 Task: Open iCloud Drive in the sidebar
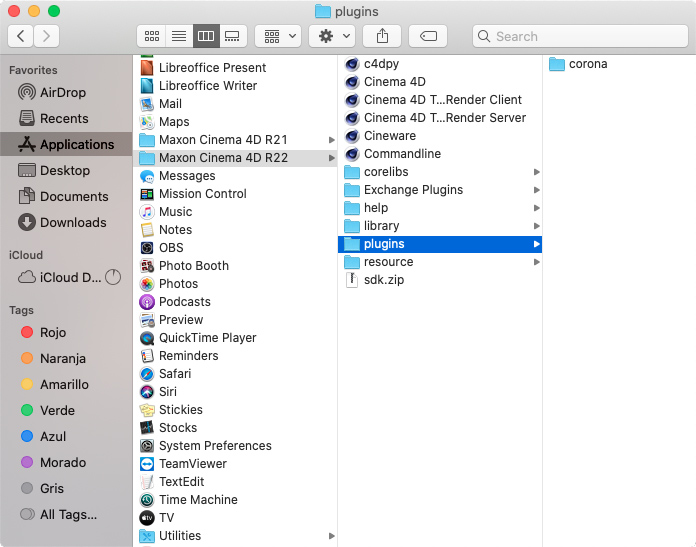pos(59,277)
